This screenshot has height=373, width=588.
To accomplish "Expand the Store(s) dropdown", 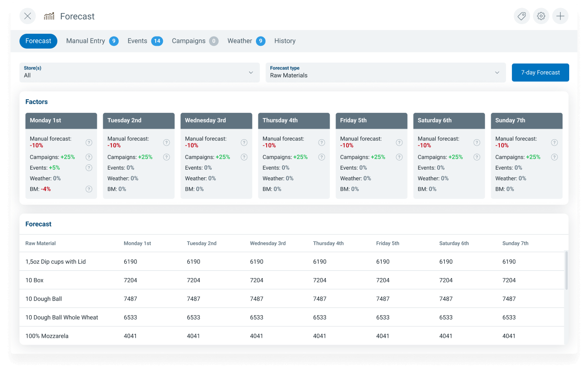I will pos(139,72).
